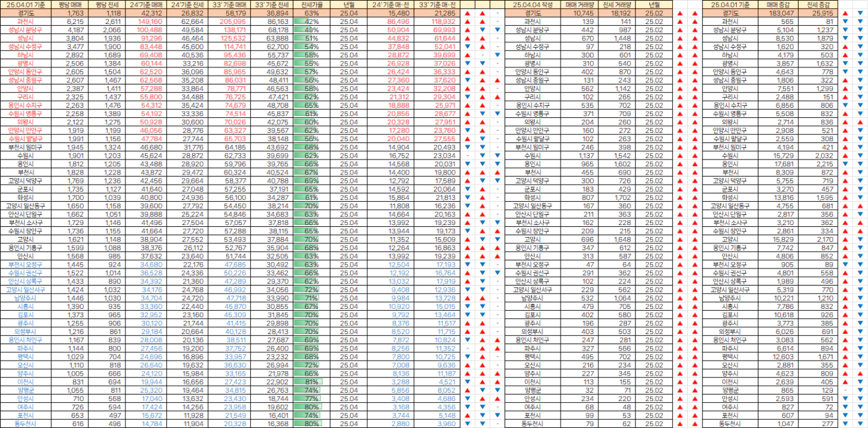Select blue down arrow next to 37,620
Viewport: 868px width, 428px height.
coord(467,80)
